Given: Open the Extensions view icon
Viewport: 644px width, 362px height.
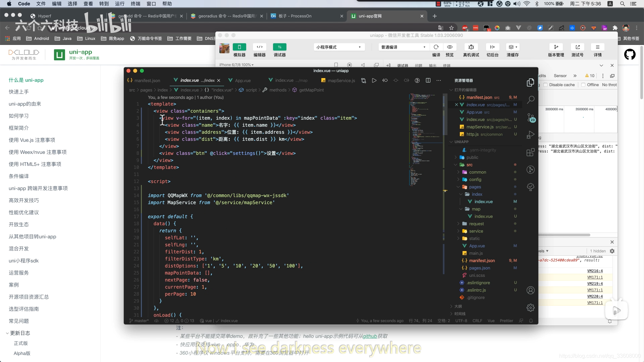Looking at the screenshot, I should 531,152.
